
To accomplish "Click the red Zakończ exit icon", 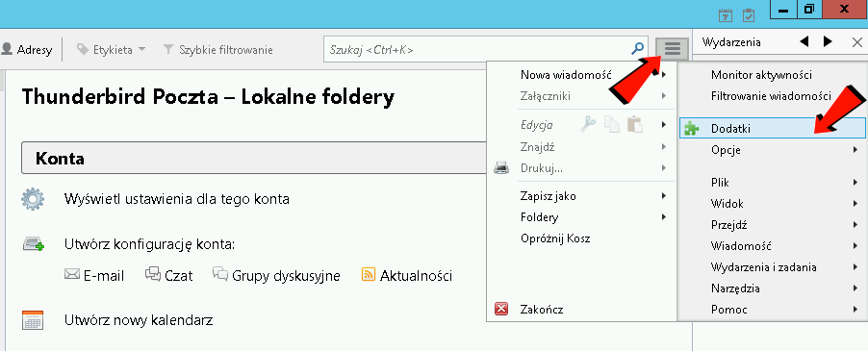I will 501,309.
